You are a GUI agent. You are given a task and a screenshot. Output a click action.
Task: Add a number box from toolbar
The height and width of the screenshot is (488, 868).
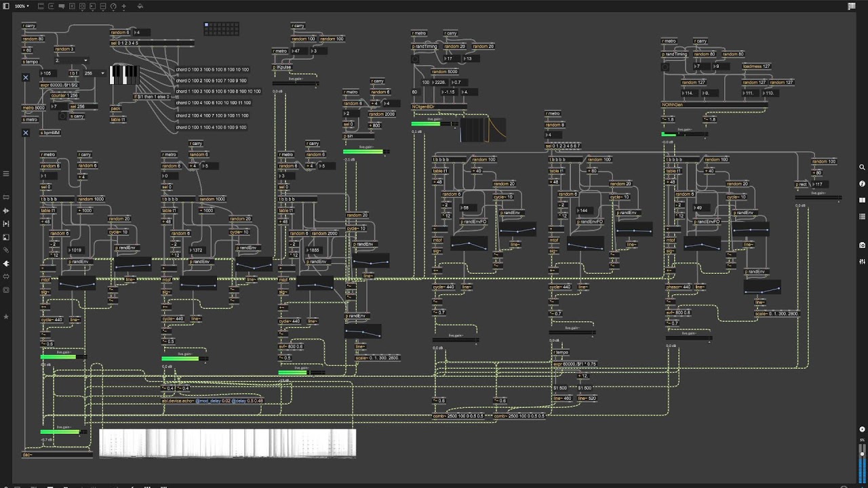(x=93, y=6)
